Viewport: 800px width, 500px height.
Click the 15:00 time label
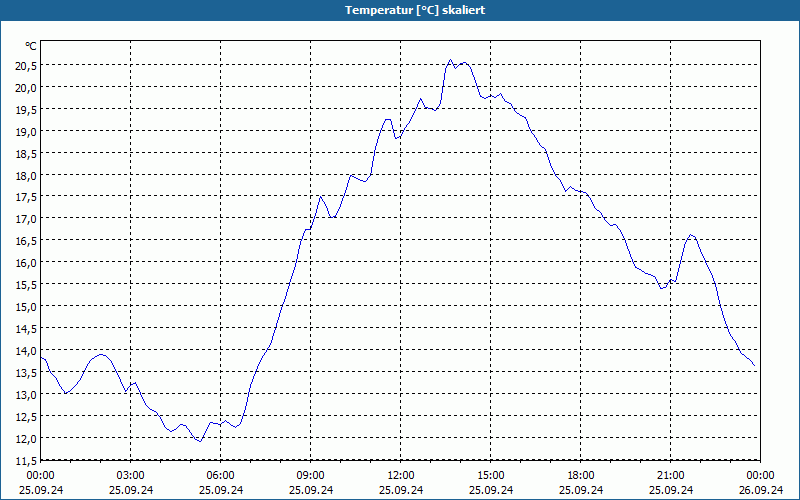(x=491, y=476)
